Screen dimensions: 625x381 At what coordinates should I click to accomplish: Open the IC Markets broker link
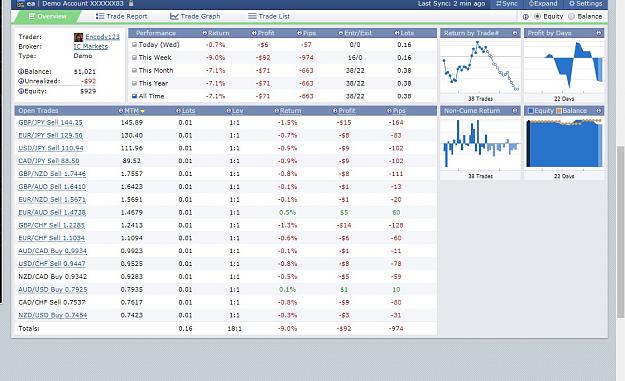[x=90, y=46]
